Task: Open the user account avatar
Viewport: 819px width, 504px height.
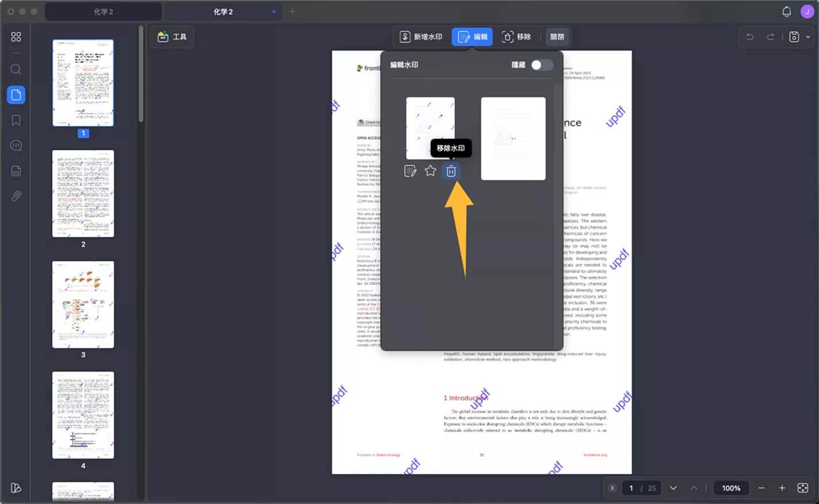Action: click(x=807, y=12)
